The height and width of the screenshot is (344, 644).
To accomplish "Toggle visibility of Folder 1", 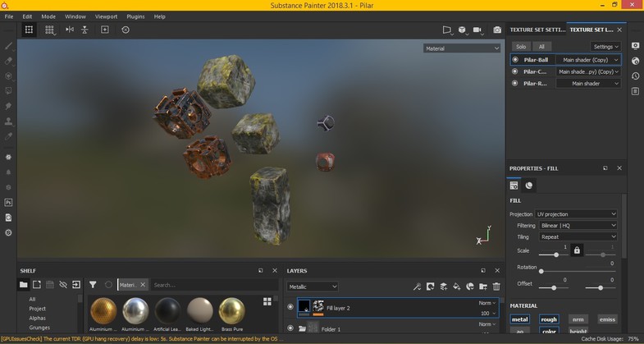I will [290, 328].
